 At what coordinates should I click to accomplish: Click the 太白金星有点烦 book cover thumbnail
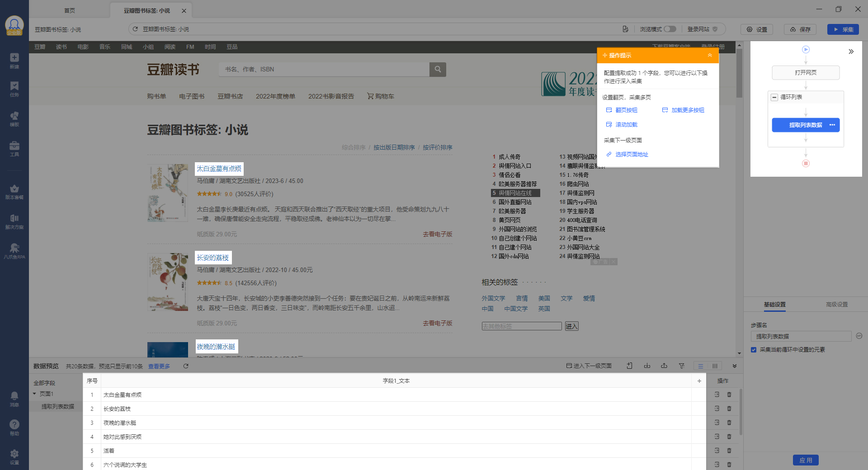[x=168, y=193]
